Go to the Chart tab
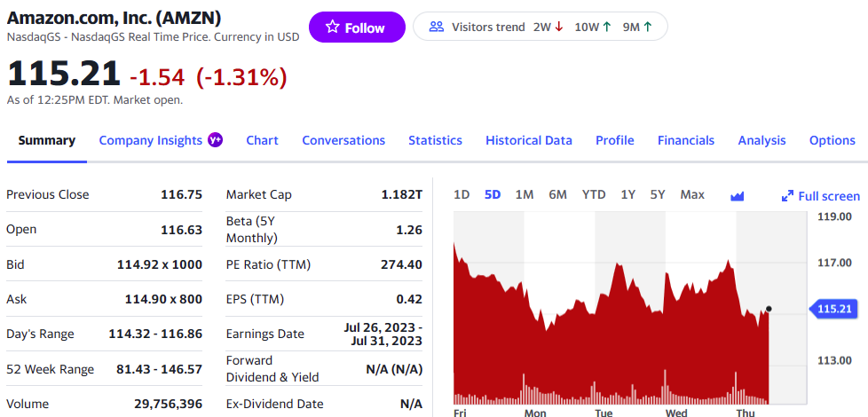This screenshot has width=868, height=417. (x=262, y=140)
